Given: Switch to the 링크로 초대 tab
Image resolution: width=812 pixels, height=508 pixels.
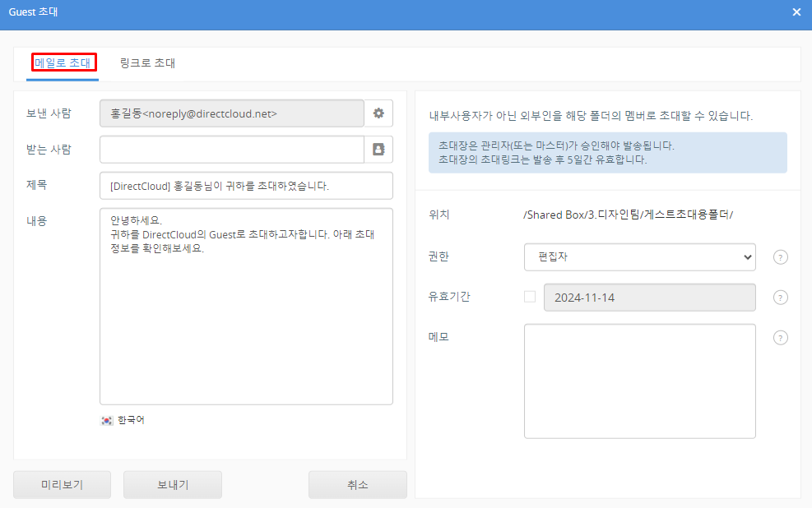Looking at the screenshot, I should point(147,62).
